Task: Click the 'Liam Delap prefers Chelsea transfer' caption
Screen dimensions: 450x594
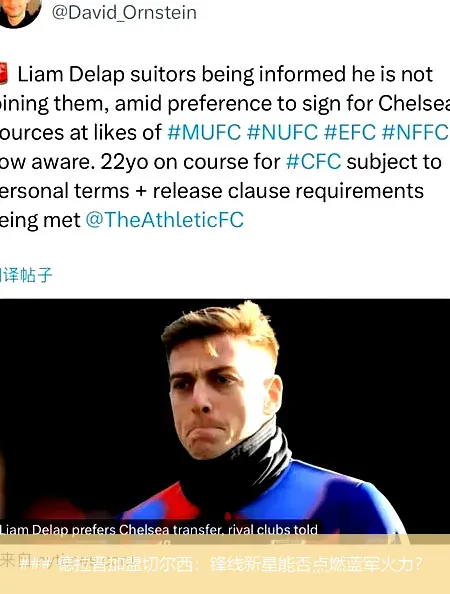Action: (x=159, y=529)
